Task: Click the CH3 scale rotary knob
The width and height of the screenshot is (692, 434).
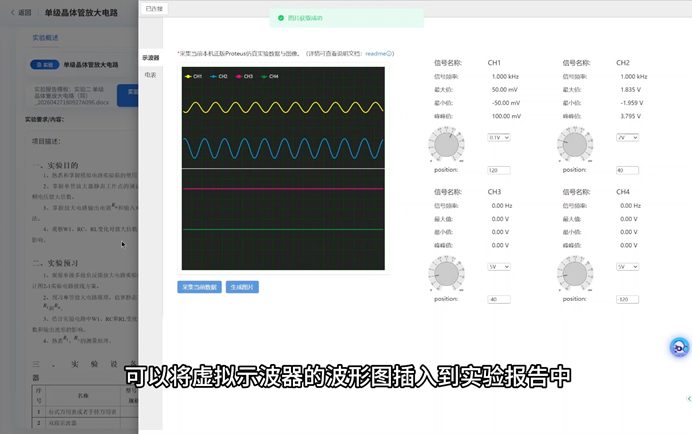Action: (446, 274)
